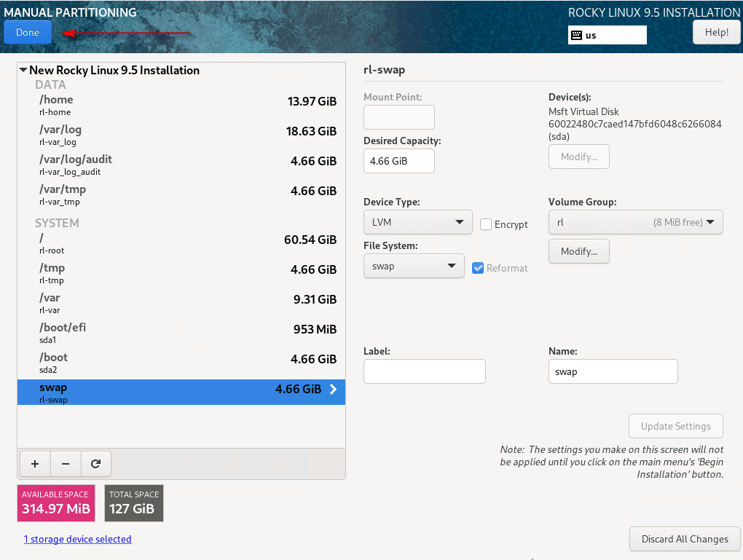This screenshot has height=560, width=743.
Task: Click the add mount point plus icon
Action: pos(35,463)
